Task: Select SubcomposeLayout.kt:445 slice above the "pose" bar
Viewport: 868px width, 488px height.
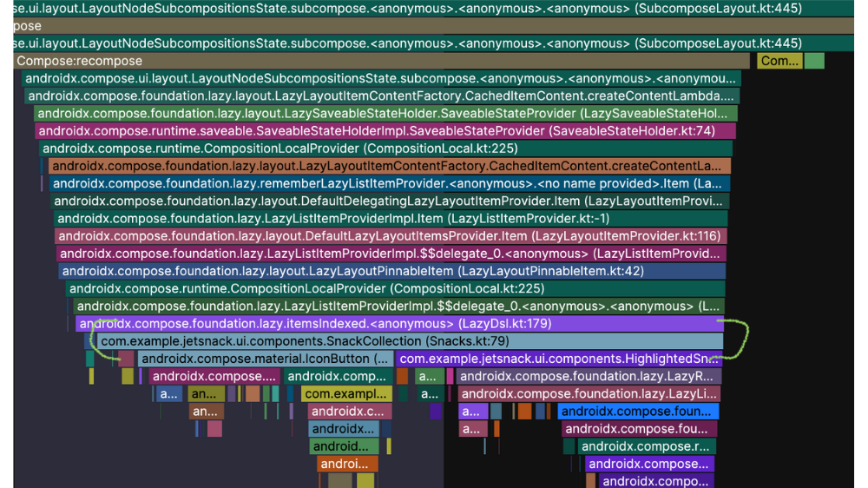Action: (x=433, y=9)
